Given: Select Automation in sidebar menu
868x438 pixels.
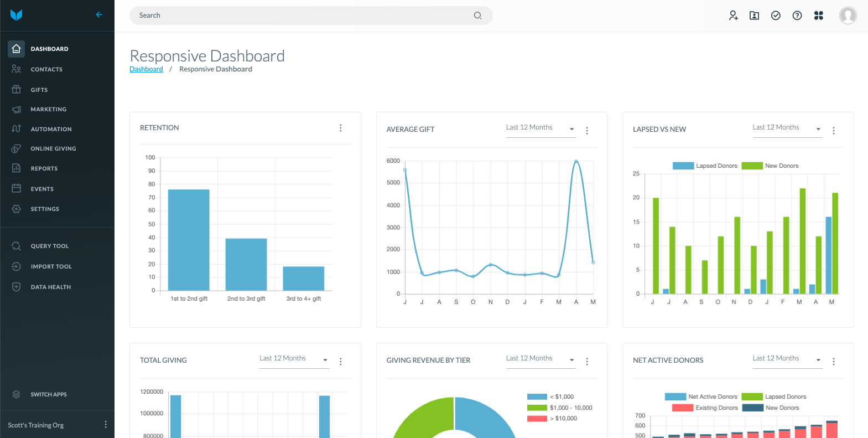Looking at the screenshot, I should 51,130.
